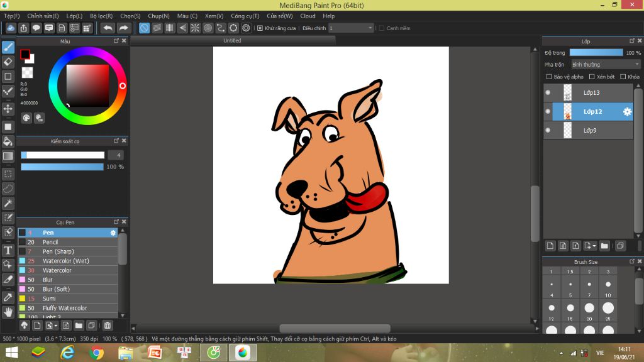Viewport: 644px width, 362px height.
Task: Click the export share icon in toolbar
Action: [23, 28]
